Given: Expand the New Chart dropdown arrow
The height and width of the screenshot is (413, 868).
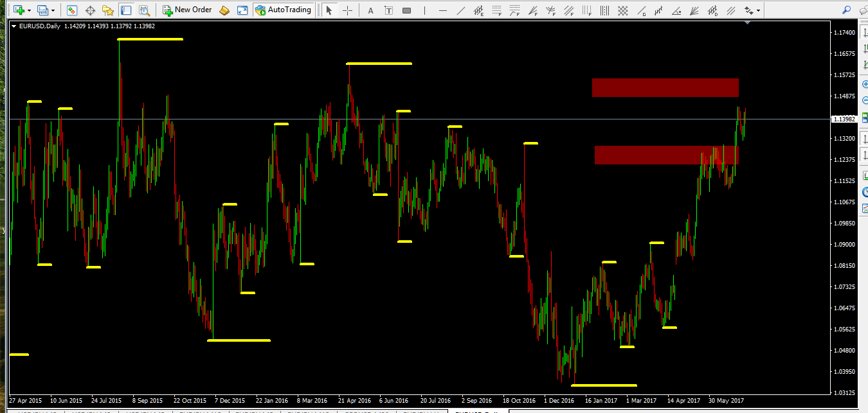Looking at the screenshot, I should pyautogui.click(x=29, y=10).
